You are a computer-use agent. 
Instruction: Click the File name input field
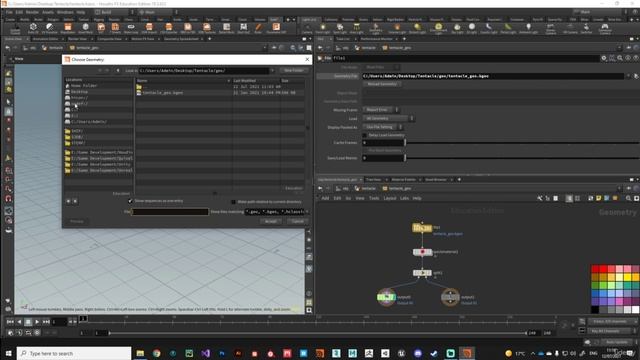tap(170, 212)
